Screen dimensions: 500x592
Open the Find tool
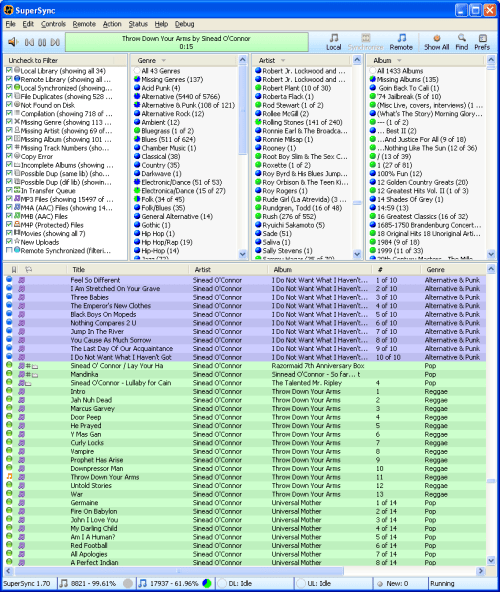pyautogui.click(x=461, y=42)
